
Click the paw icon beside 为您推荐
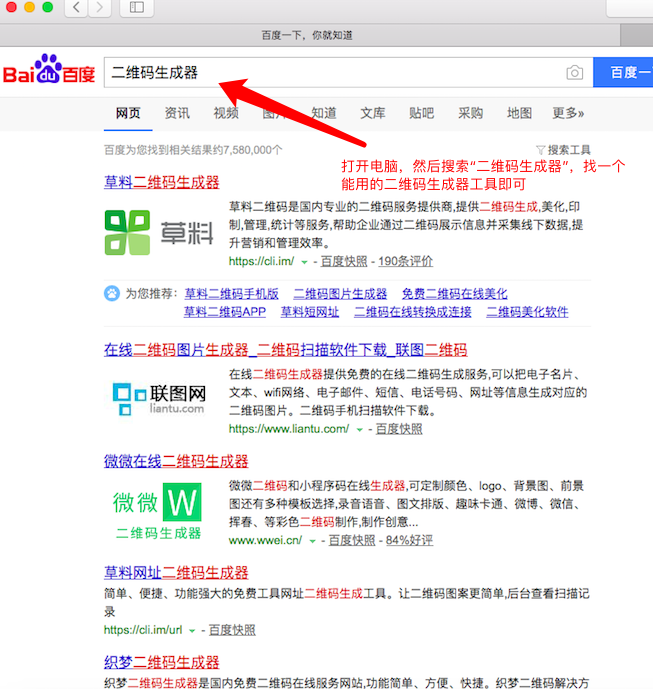[112, 293]
